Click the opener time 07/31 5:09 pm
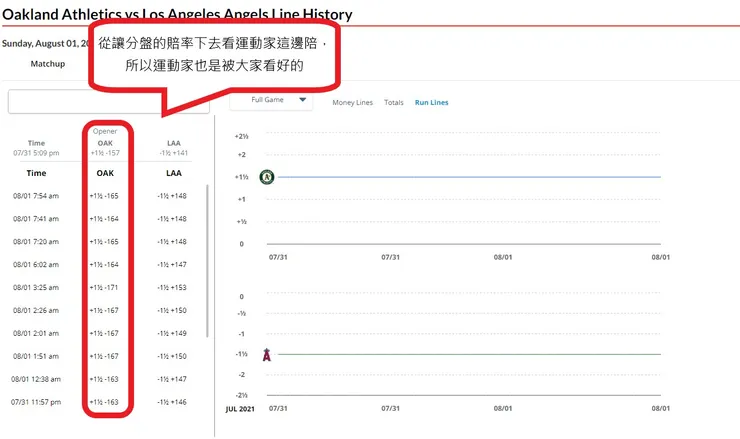 (x=36, y=153)
